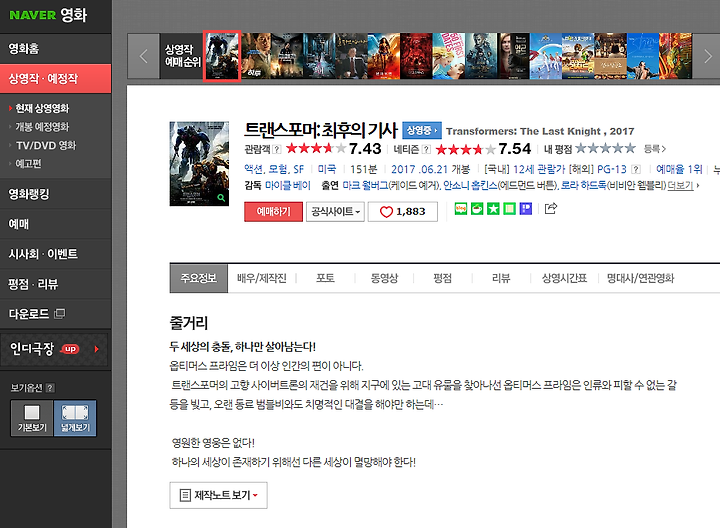This screenshot has height=528, width=720.
Task: Click the red arrow next to 인디극장
Action: (96, 349)
